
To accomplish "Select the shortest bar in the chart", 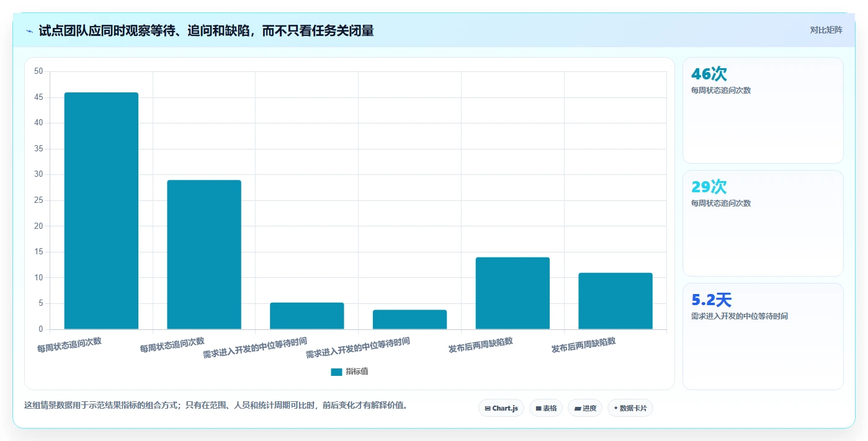I will (x=409, y=319).
